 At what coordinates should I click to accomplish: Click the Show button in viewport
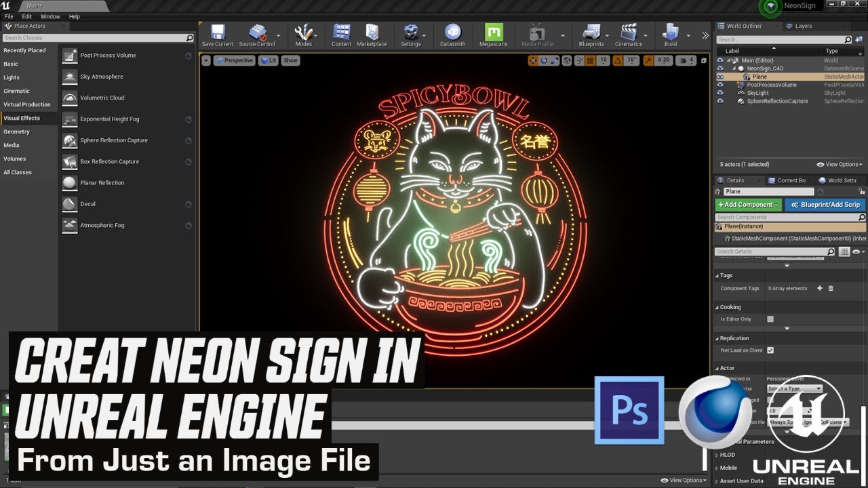[290, 60]
